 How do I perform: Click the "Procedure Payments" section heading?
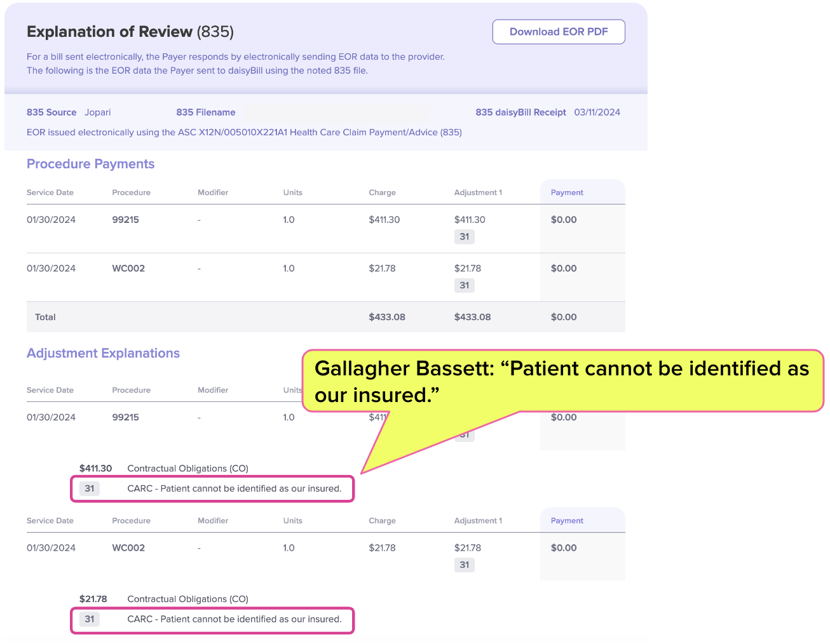(x=91, y=164)
